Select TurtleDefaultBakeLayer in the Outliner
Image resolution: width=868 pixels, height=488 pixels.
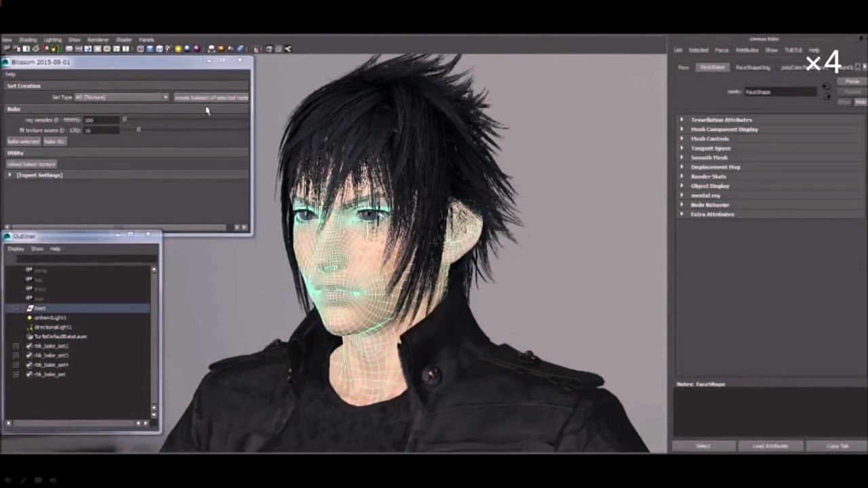pyautogui.click(x=60, y=336)
